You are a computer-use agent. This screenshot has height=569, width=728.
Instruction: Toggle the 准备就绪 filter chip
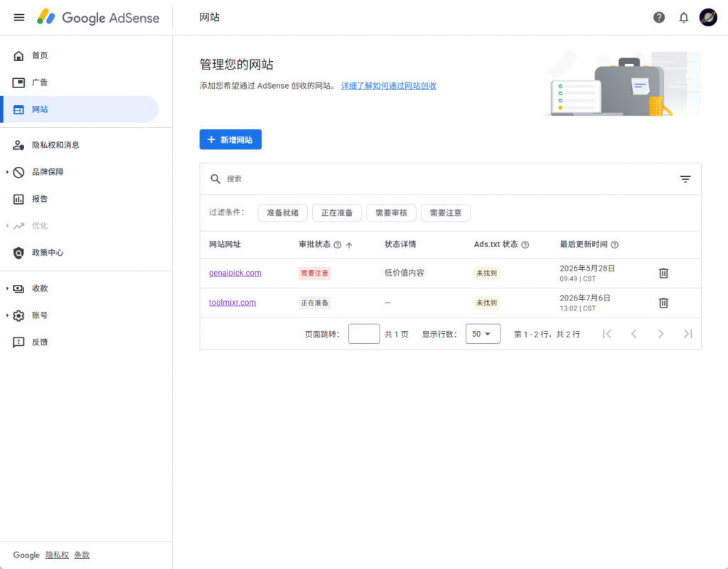coord(282,213)
